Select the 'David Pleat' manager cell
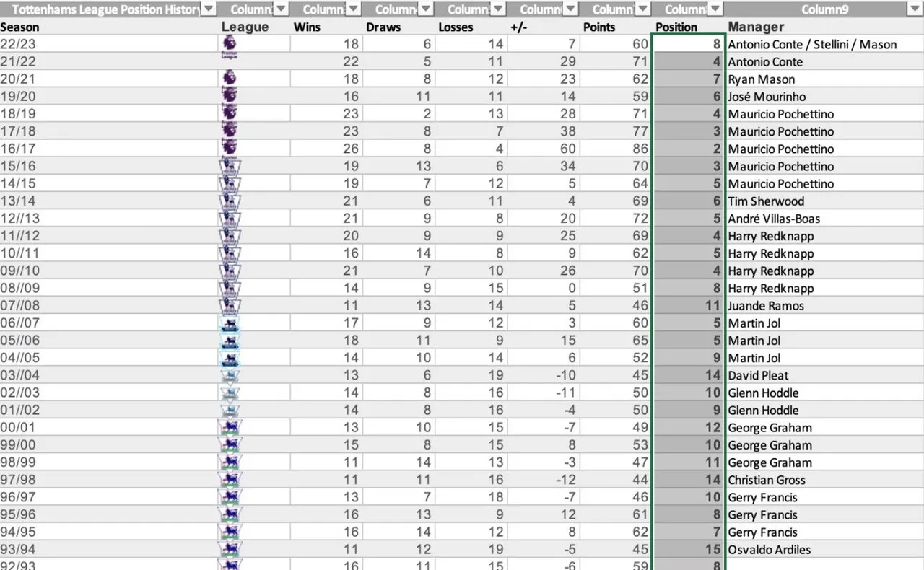 point(824,375)
